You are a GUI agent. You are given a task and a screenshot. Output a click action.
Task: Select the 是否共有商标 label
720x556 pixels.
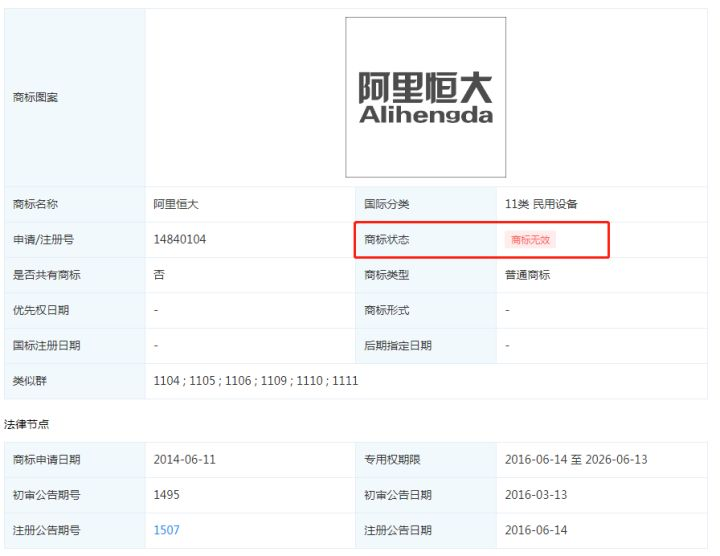(46, 275)
